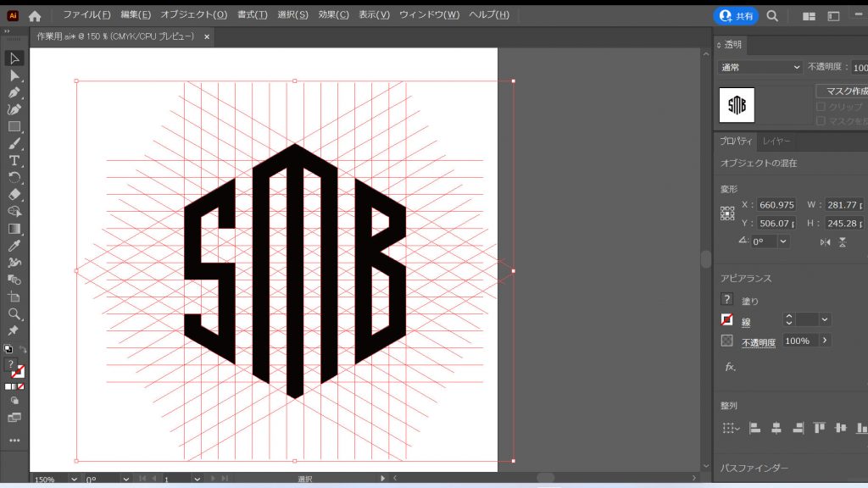Image resolution: width=868 pixels, height=488 pixels.
Task: Open the blend mode 通常 dropdown
Action: click(760, 67)
